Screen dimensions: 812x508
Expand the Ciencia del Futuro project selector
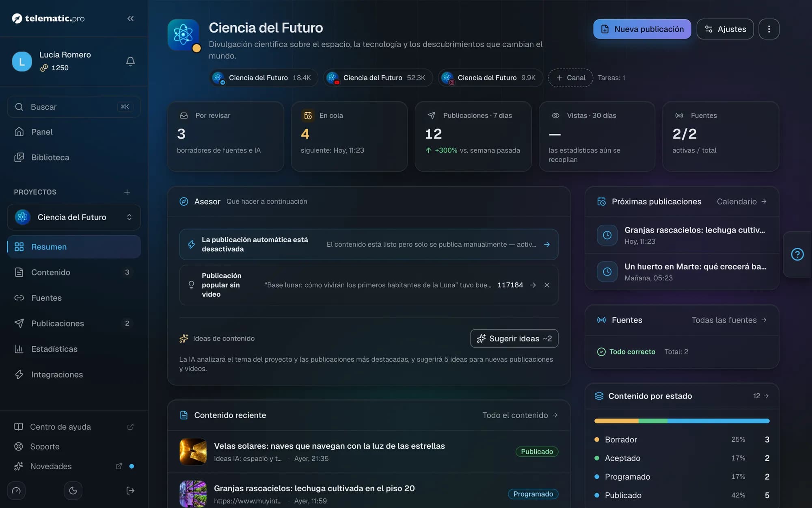[74, 217]
